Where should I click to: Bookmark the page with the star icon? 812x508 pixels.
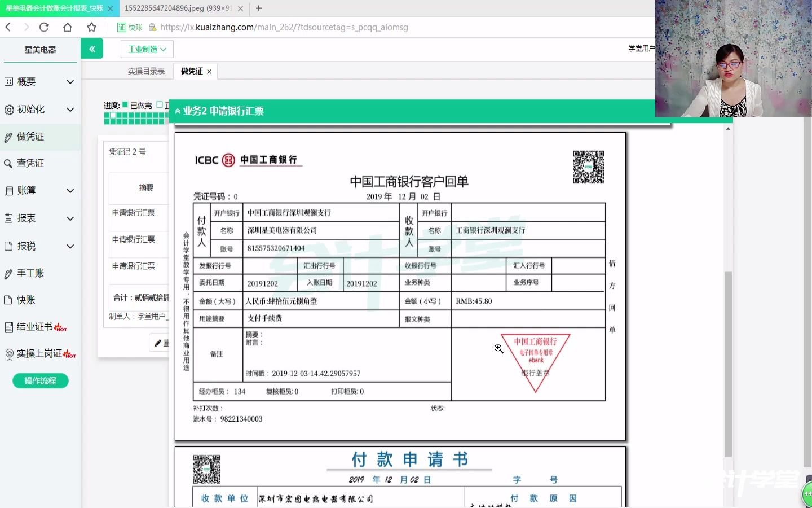[91, 27]
